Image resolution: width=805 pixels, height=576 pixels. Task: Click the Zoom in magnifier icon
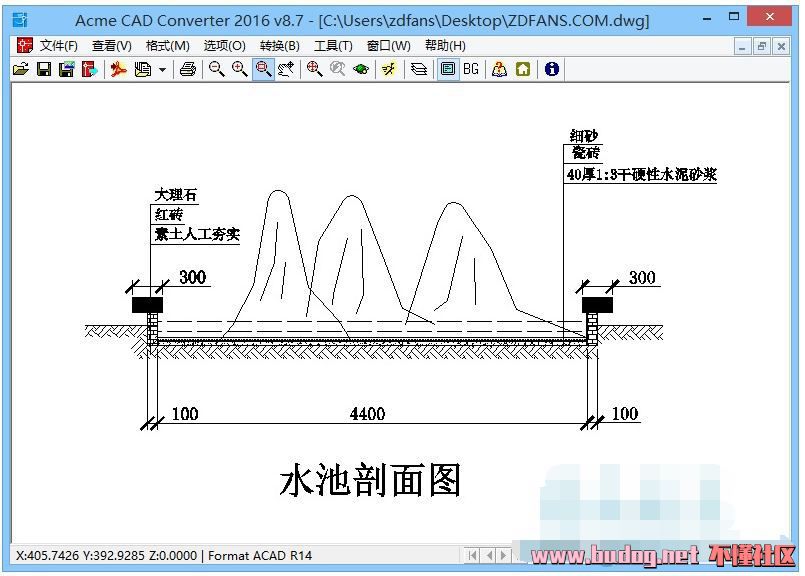click(239, 69)
